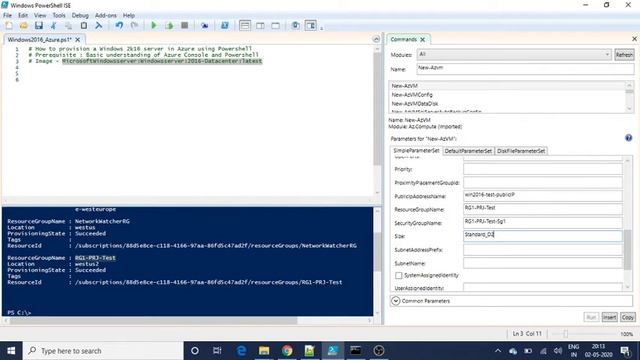Redo the last undone edit
640x360 pixels.
[x=134, y=26]
